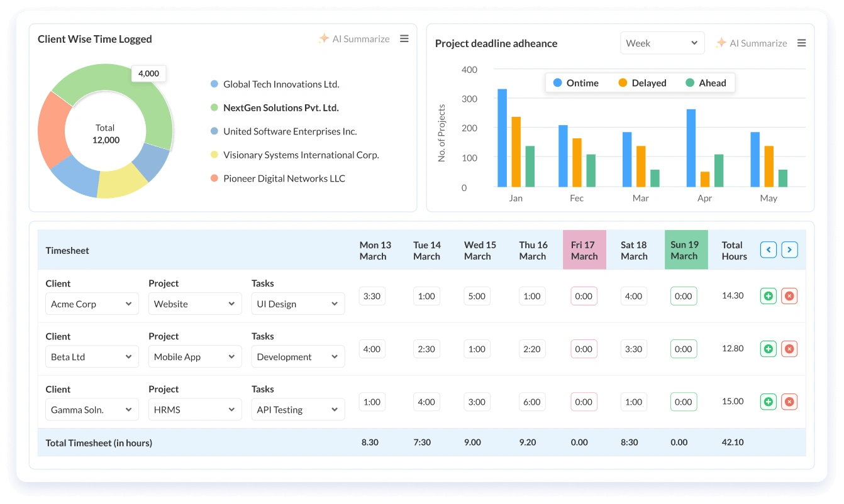Click AI Summarize on deadline adherence chart
This screenshot has height=504, width=844.
point(752,43)
